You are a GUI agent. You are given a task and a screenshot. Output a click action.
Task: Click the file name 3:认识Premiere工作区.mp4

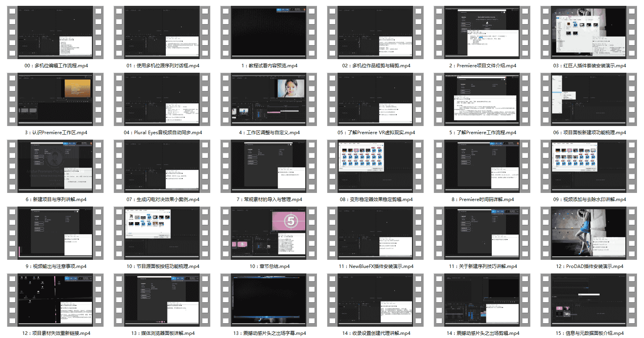pyautogui.click(x=56, y=133)
